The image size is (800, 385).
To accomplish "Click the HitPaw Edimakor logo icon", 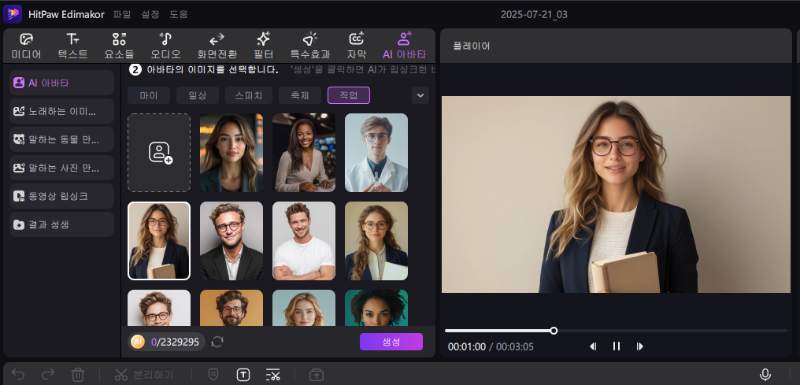I will (12, 14).
